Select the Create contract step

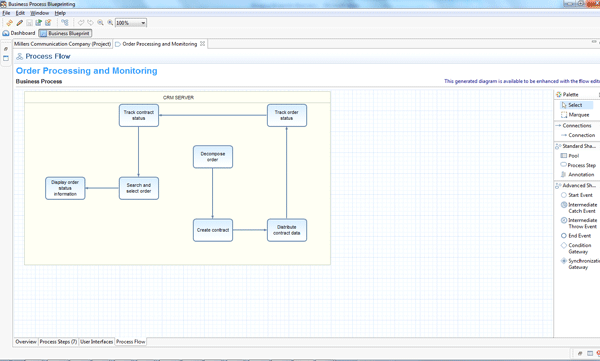213,230
